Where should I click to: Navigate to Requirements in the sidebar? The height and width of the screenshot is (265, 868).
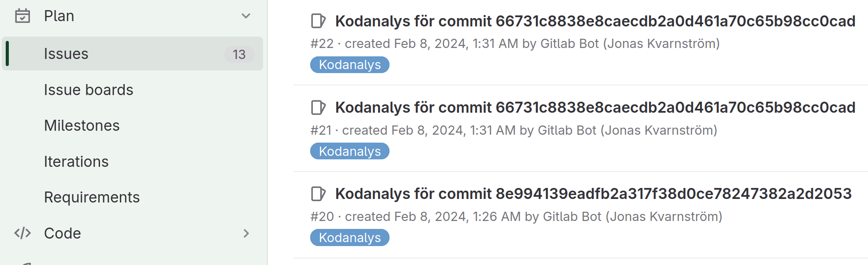point(92,197)
